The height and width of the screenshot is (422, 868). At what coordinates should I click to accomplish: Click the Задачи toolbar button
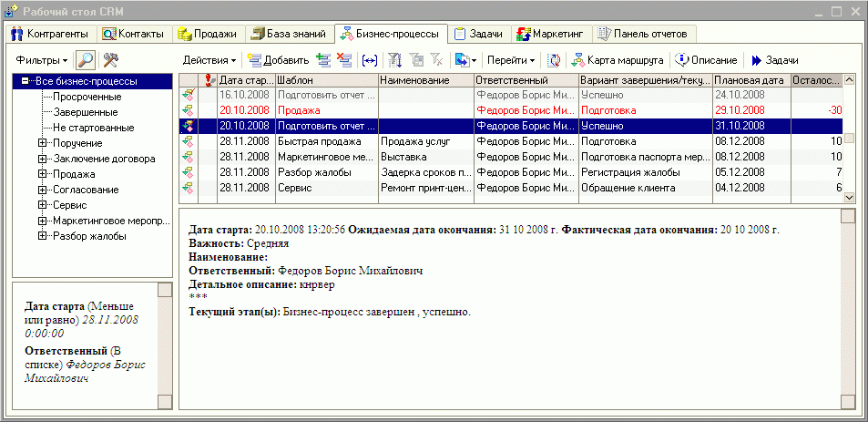773,60
